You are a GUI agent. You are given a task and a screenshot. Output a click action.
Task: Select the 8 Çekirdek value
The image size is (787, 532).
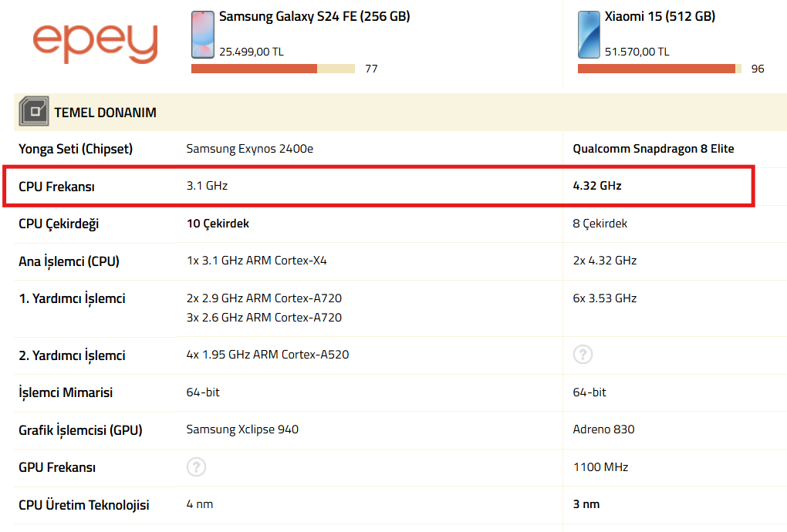click(x=600, y=224)
